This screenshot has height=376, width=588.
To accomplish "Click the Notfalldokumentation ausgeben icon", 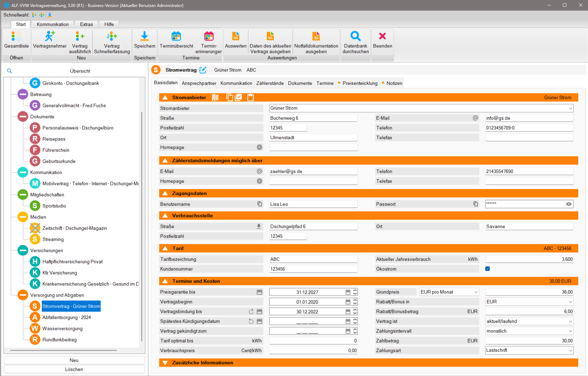I will coord(316,36).
